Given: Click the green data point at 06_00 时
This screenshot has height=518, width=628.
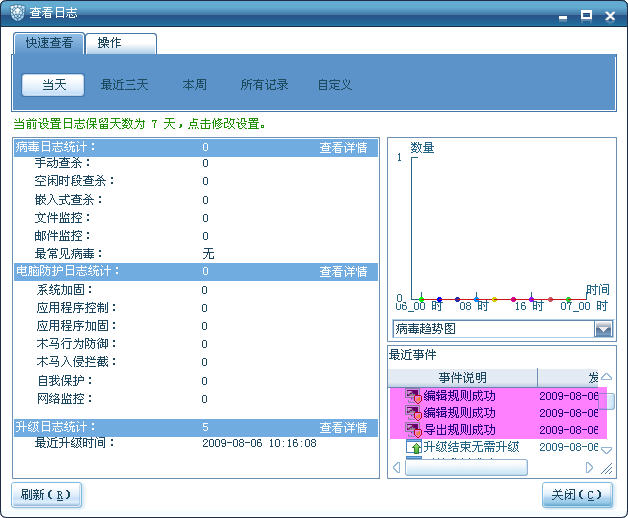Looking at the screenshot, I should pos(421,299).
